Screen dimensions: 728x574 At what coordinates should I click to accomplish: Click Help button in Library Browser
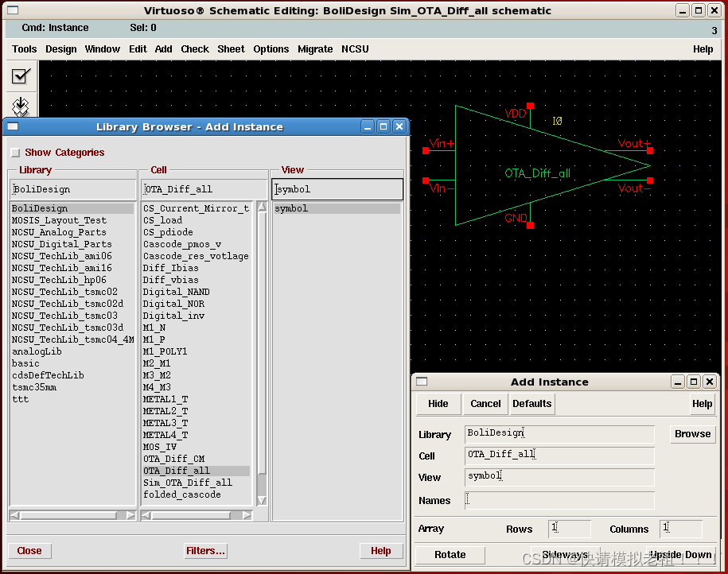381,551
